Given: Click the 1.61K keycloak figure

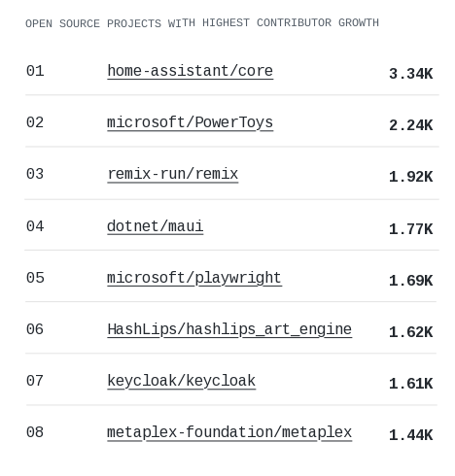Looking at the screenshot, I should pos(411,384).
